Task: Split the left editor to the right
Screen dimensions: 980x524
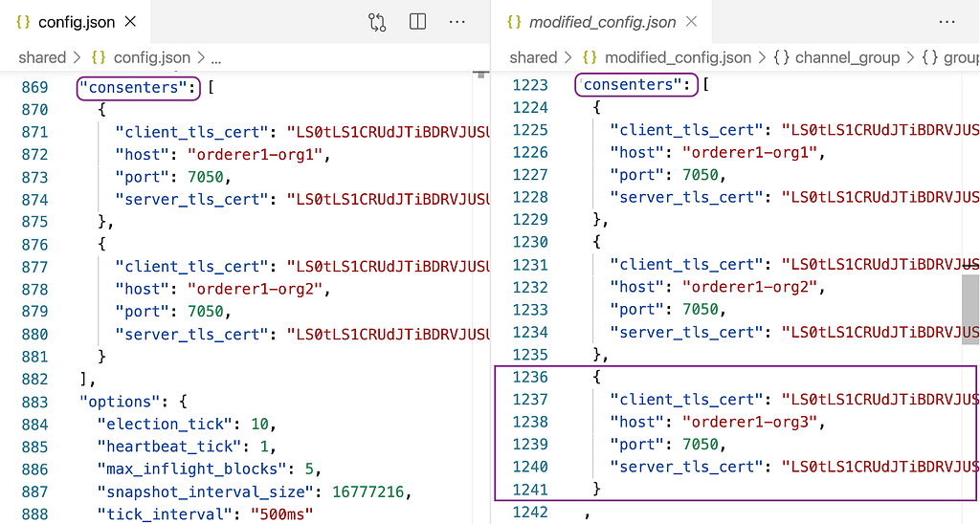Action: coord(417,22)
